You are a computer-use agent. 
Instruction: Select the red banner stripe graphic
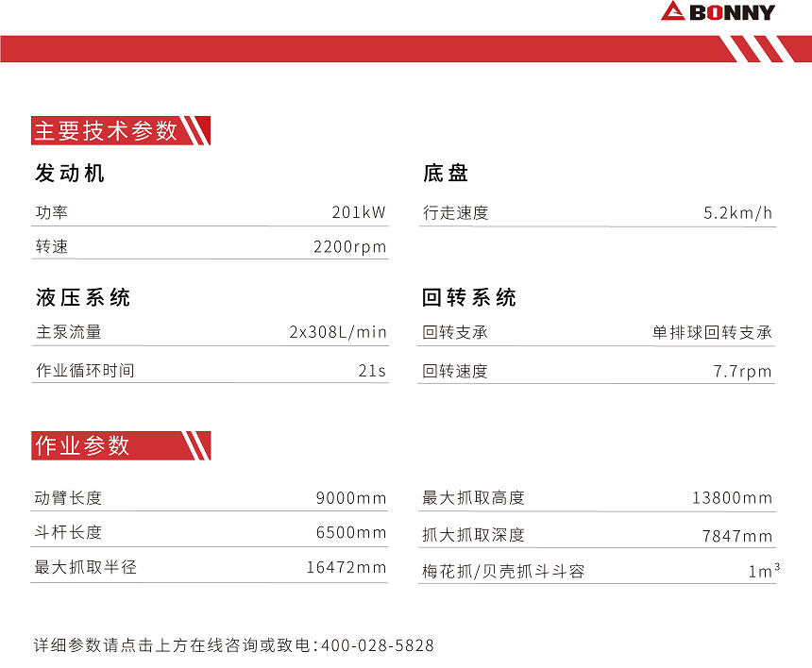[x=359, y=45]
